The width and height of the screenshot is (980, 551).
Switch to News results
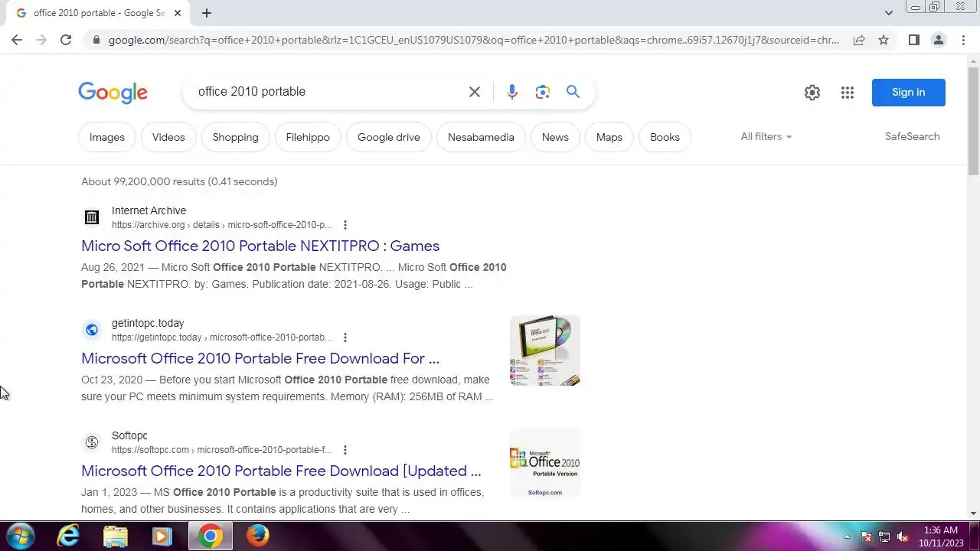click(x=555, y=137)
